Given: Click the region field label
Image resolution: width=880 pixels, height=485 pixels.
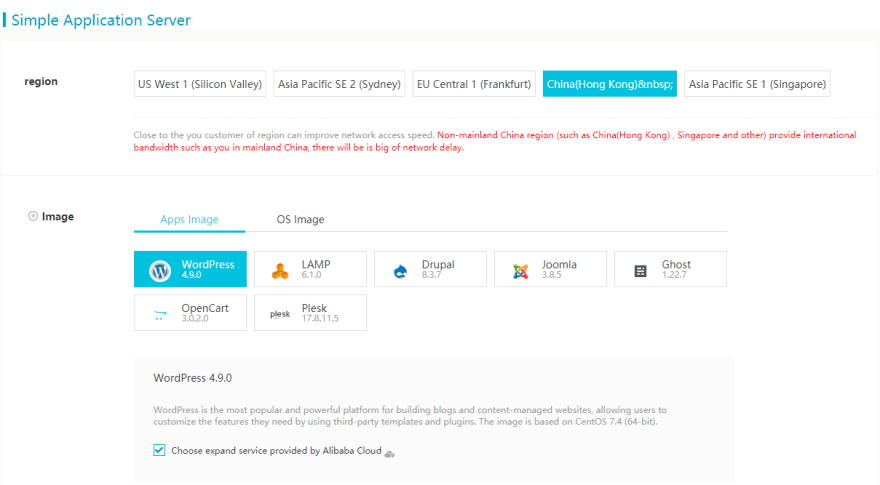Looking at the screenshot, I should point(41,81).
